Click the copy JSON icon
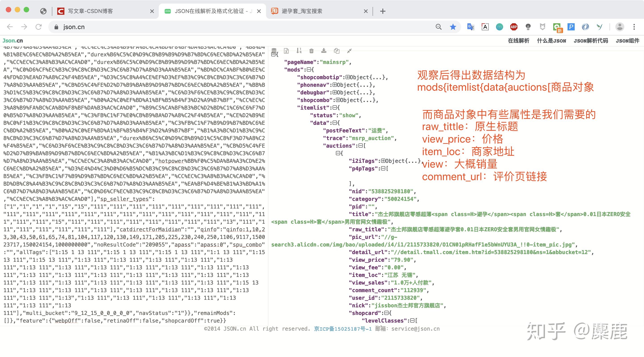 (x=337, y=51)
